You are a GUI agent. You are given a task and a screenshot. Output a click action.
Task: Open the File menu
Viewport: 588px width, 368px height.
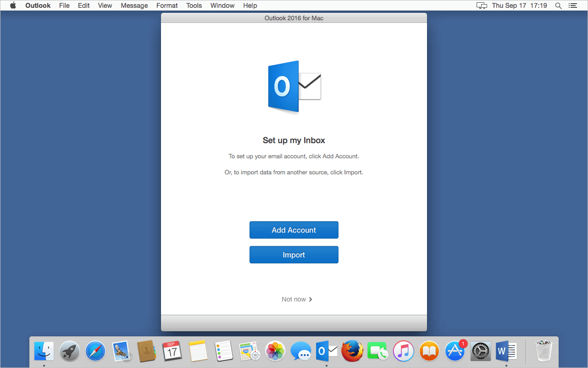pyautogui.click(x=64, y=6)
